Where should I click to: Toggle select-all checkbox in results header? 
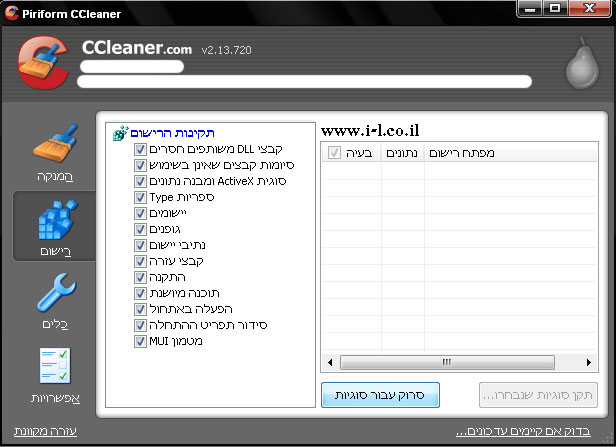coord(334,154)
